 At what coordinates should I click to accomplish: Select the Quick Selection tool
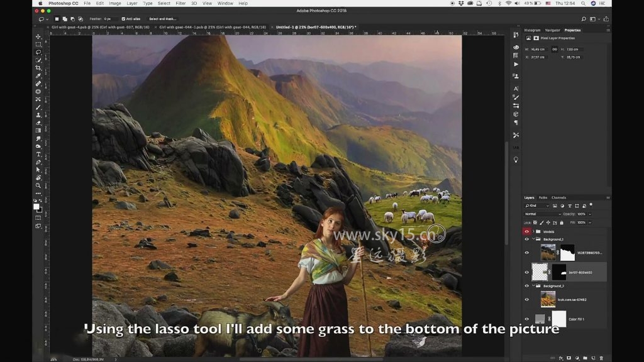coord(38,60)
